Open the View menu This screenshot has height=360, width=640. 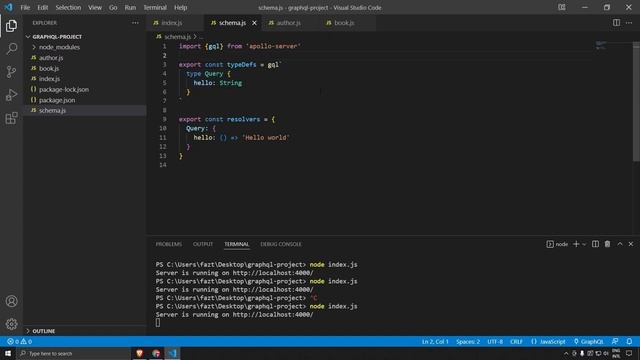[x=95, y=7]
